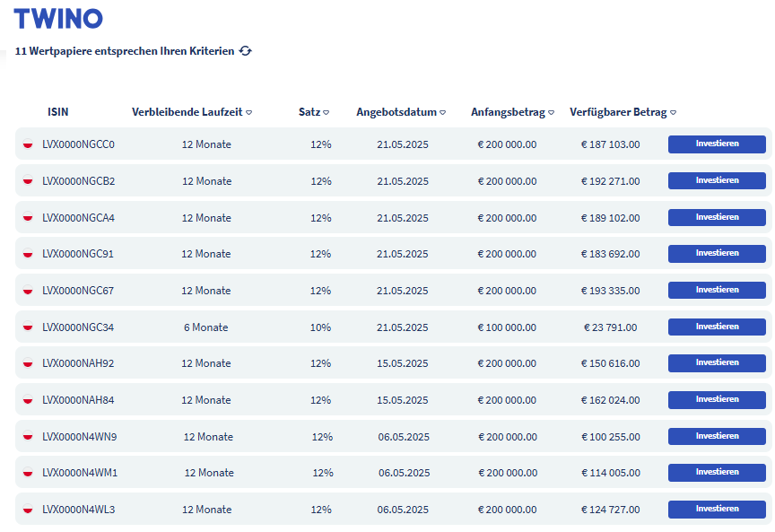Screen dimensions: 775x532
Task: Click the refresh icon beside criteria count
Action: point(246,51)
